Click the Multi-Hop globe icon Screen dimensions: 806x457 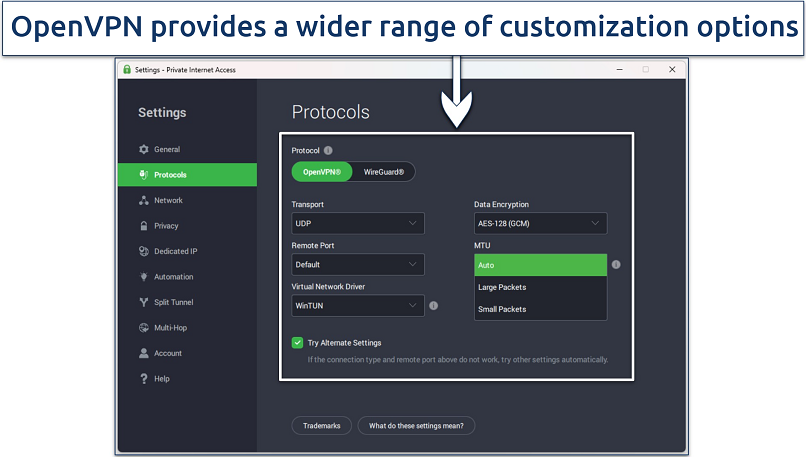tap(143, 327)
